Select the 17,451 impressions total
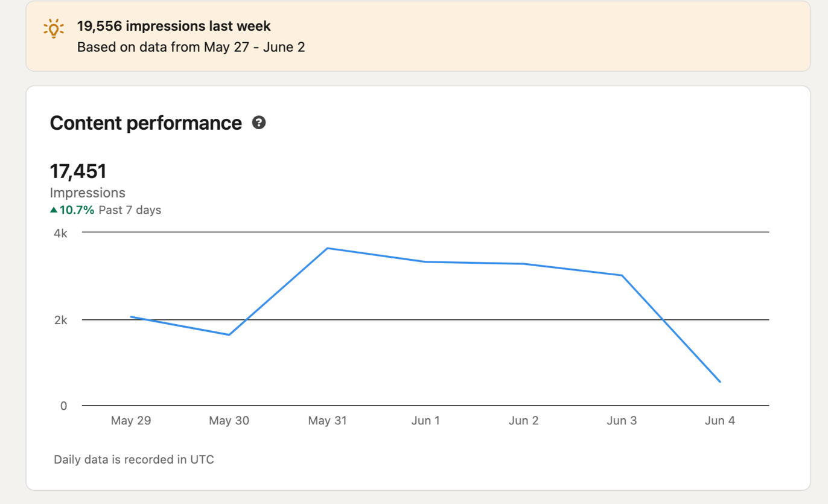 [x=78, y=171]
